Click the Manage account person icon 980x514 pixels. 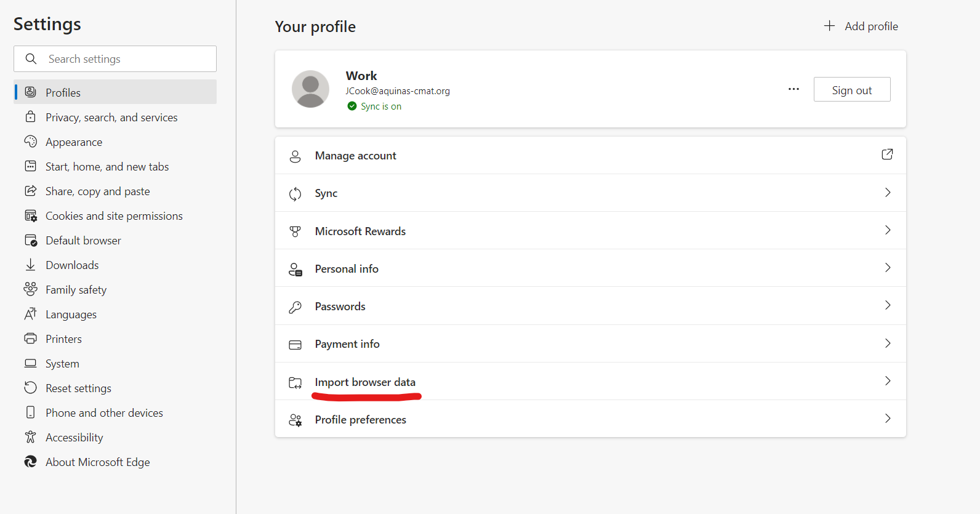(x=295, y=156)
